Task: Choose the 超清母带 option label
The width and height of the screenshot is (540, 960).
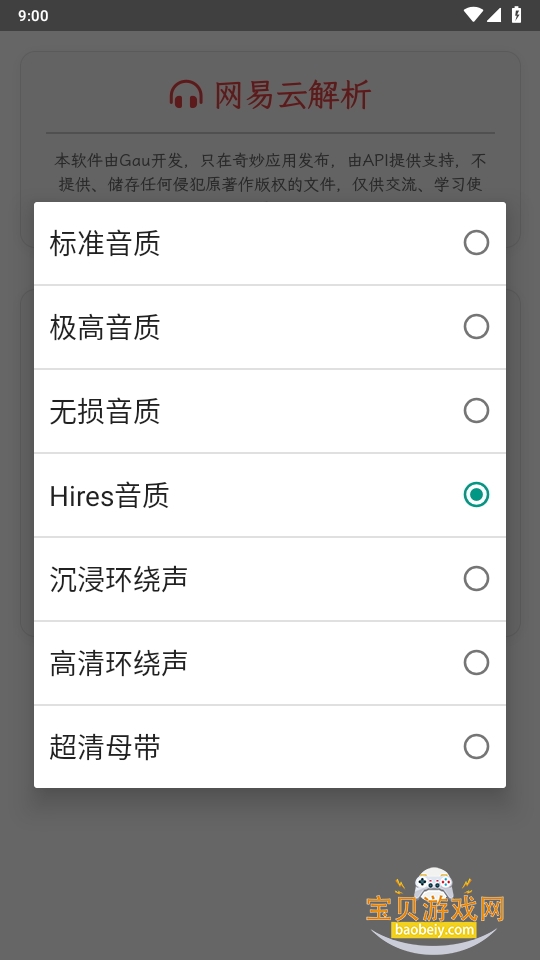Action: click(105, 746)
